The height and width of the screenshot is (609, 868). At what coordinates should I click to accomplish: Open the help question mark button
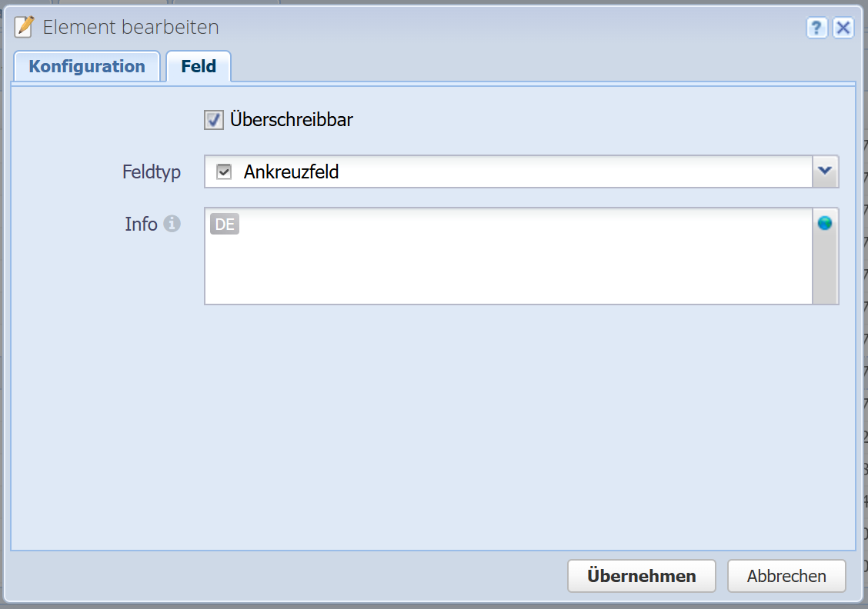pyautogui.click(x=816, y=28)
